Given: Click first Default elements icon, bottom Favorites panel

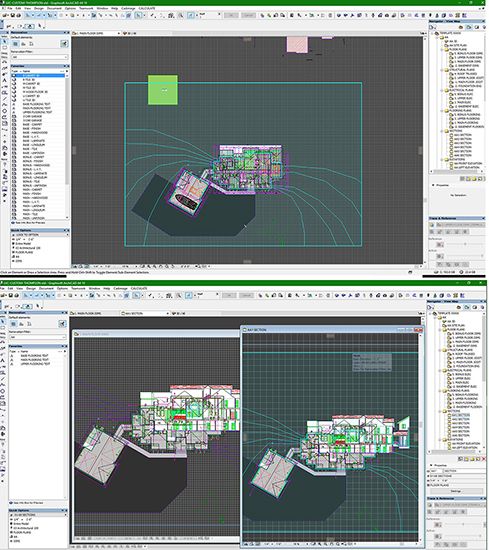Looking at the screenshot, I should tap(13, 324).
